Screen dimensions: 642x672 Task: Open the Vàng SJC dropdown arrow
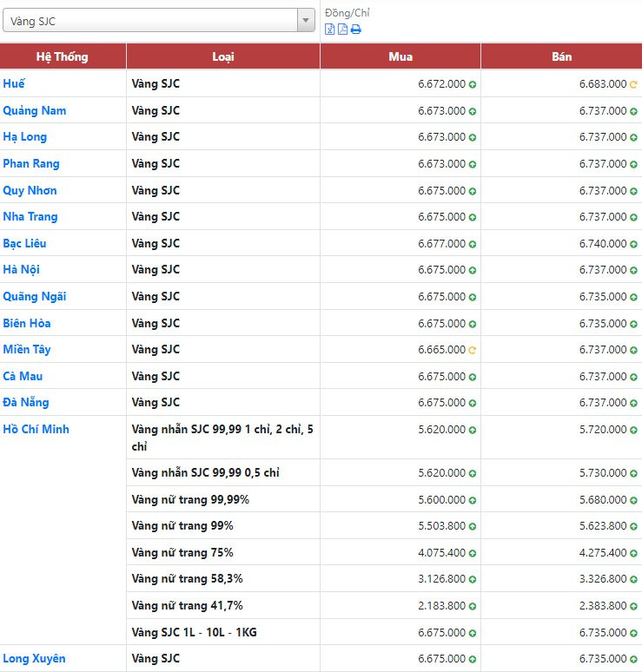(x=306, y=20)
